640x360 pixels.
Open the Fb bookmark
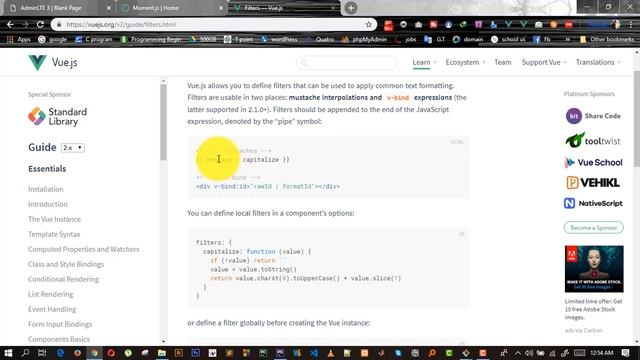542,39
